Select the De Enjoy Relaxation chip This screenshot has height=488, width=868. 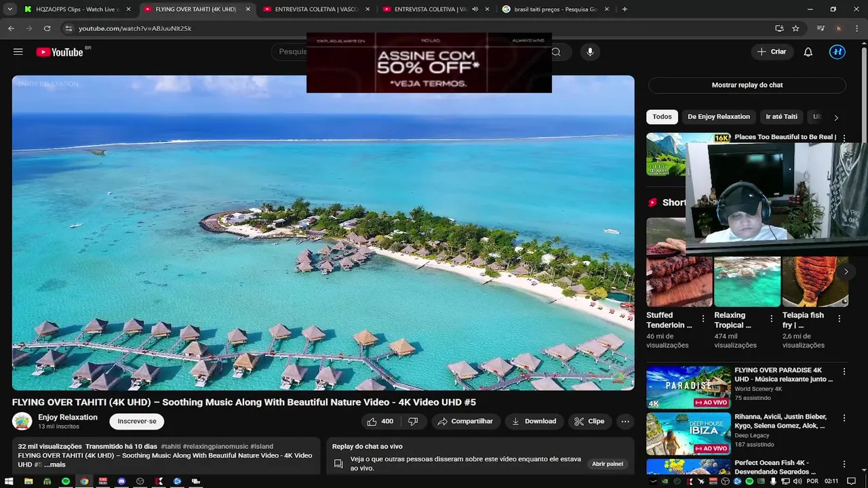[x=719, y=117]
